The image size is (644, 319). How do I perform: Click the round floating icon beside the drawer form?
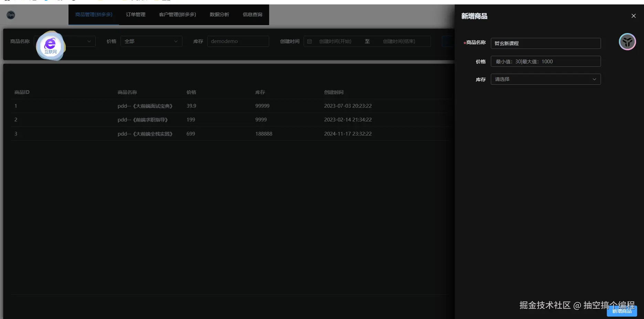pyautogui.click(x=627, y=42)
